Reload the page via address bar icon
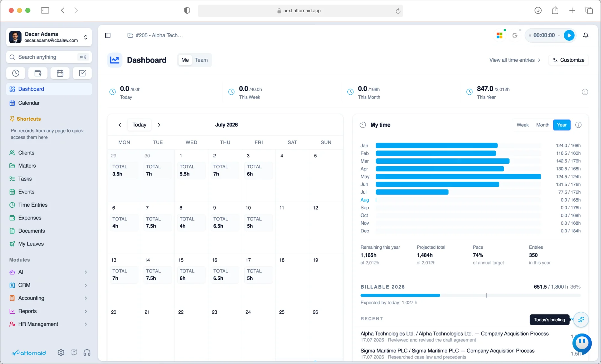 (398, 11)
